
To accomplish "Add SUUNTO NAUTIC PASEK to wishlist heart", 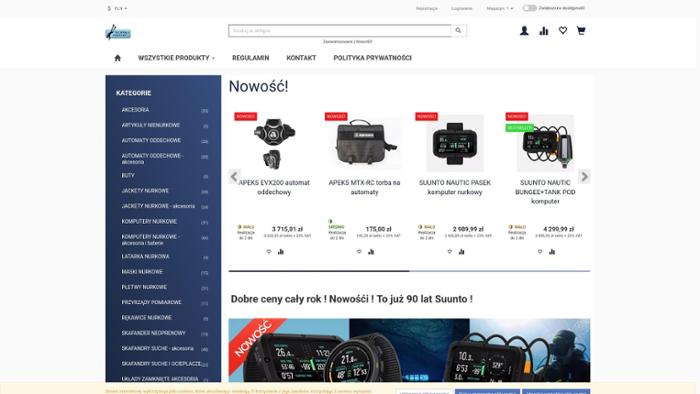I will (450, 252).
